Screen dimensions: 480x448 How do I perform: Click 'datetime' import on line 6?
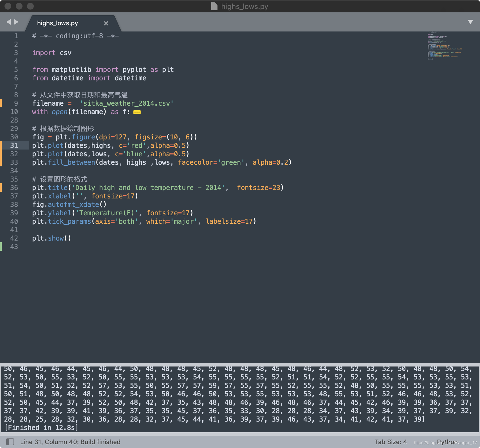(131, 78)
